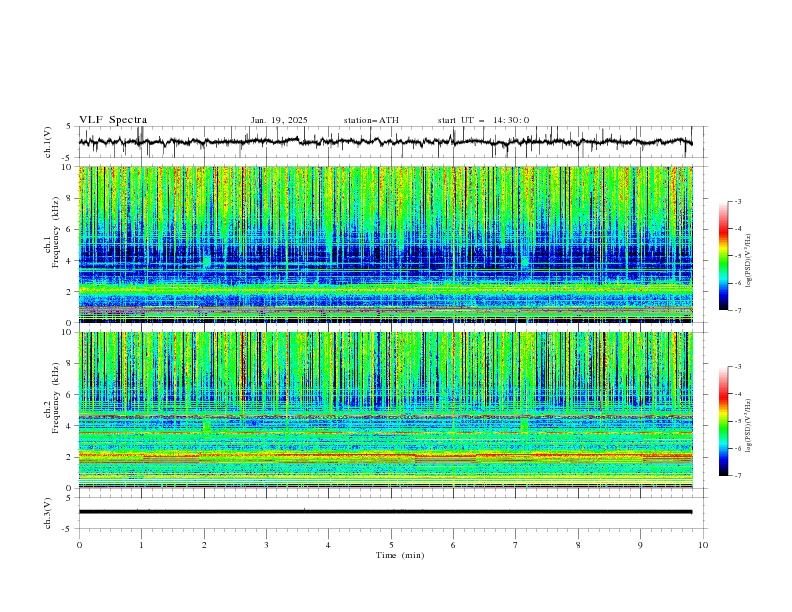Click the "ch.3(V)" axis label
Image resolution: width=792 pixels, height=612 pixels.
coord(48,513)
